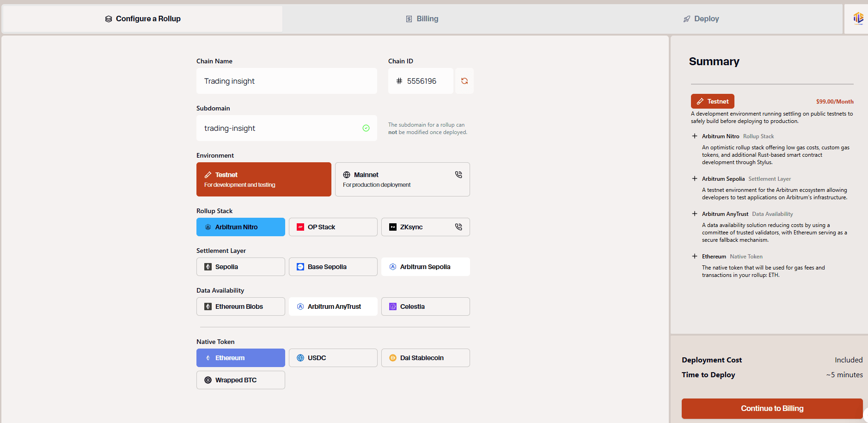The width and height of the screenshot is (868, 423).
Task: Pick Dai Stablecoin as native token
Action: 426,358
